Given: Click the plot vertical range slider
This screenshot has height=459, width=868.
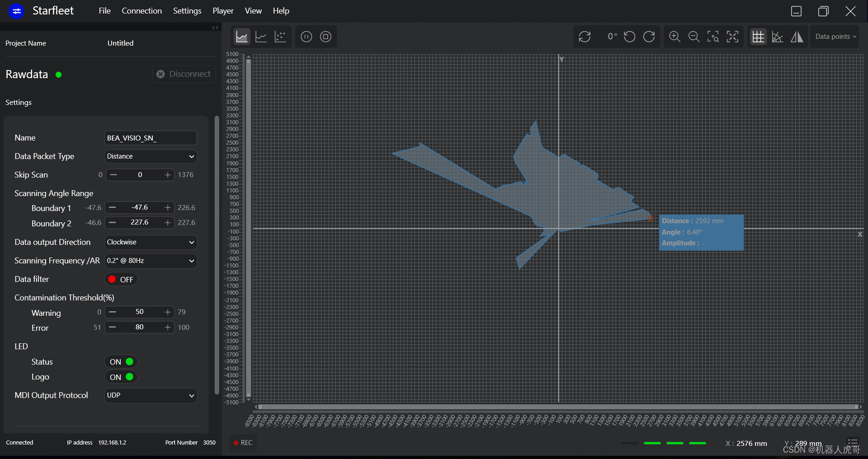Looking at the screenshot, I should [248, 228].
